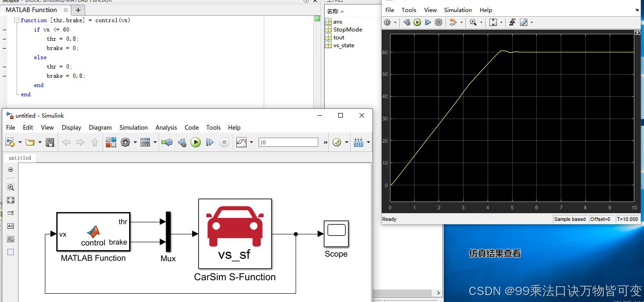This screenshot has width=644, height=302.
Task: Select the untitled model tab
Action: [x=20, y=158]
